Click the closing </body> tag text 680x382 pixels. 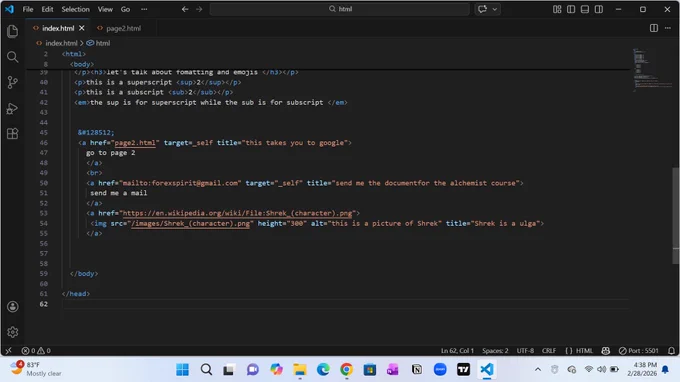tap(84, 274)
